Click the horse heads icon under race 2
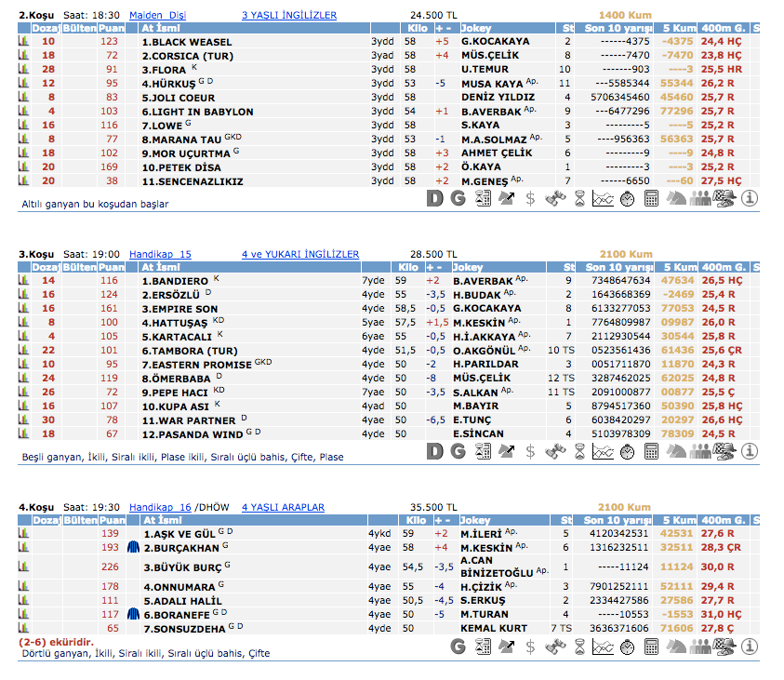This screenshot has width=784, height=680. tap(676, 197)
